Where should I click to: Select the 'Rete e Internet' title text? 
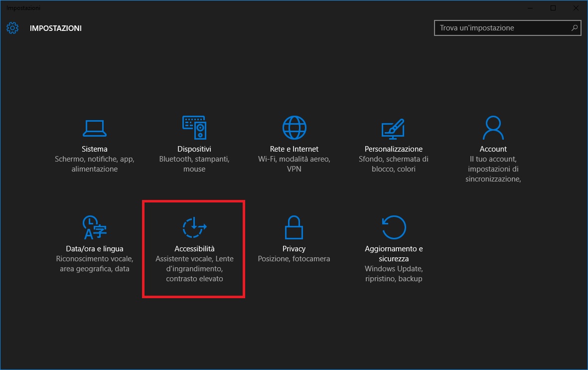coord(294,149)
